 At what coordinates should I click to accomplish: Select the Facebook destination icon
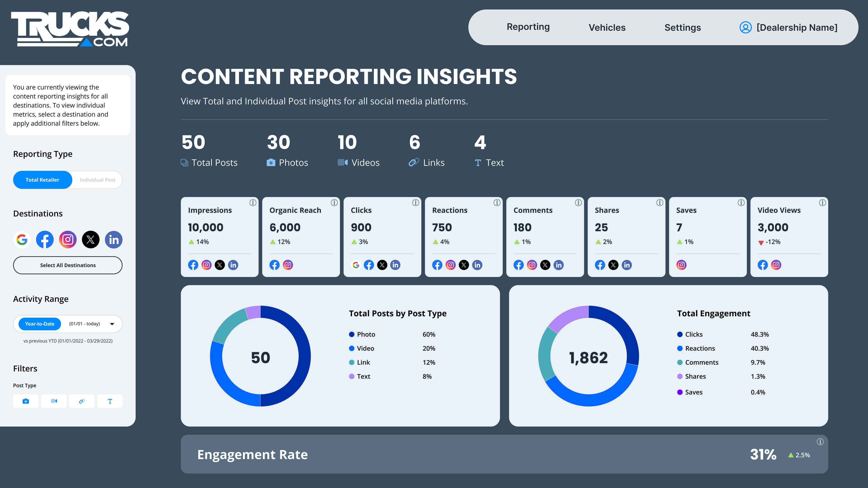point(45,239)
